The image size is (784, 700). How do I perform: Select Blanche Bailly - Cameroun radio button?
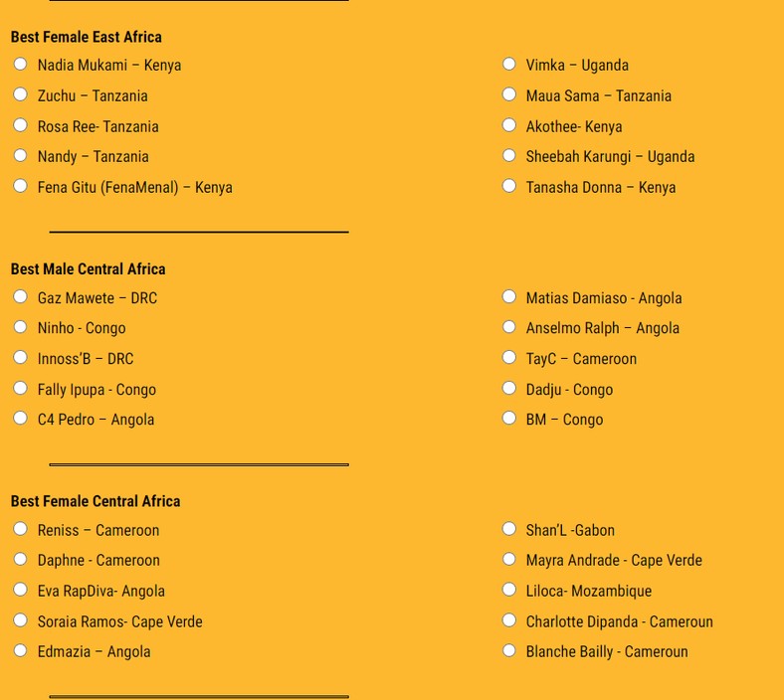tap(508, 650)
